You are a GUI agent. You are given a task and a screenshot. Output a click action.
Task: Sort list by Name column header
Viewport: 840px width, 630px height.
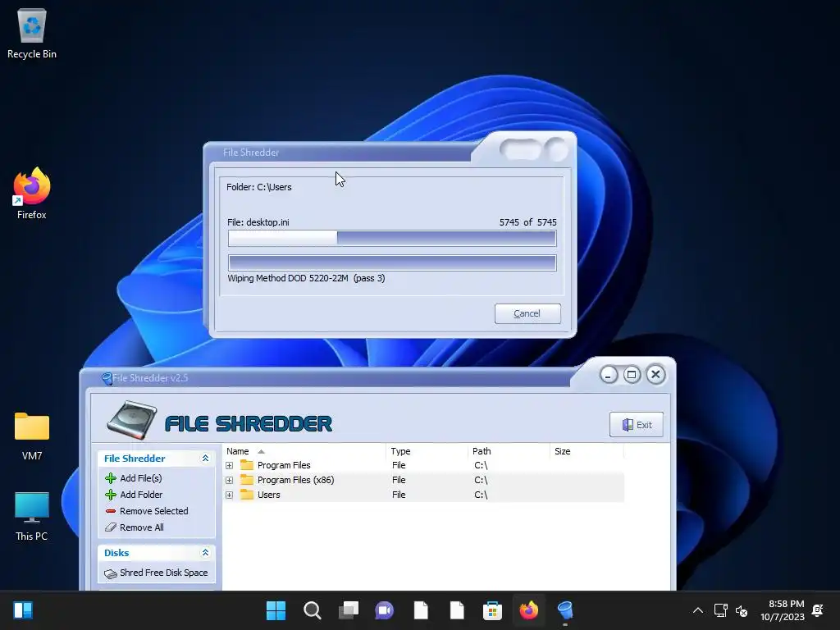click(x=304, y=451)
